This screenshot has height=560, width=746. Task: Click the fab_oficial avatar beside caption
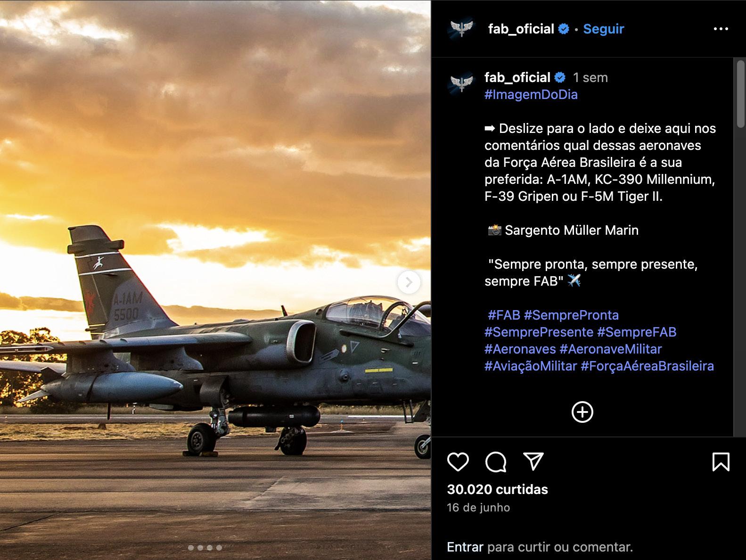[x=461, y=82]
